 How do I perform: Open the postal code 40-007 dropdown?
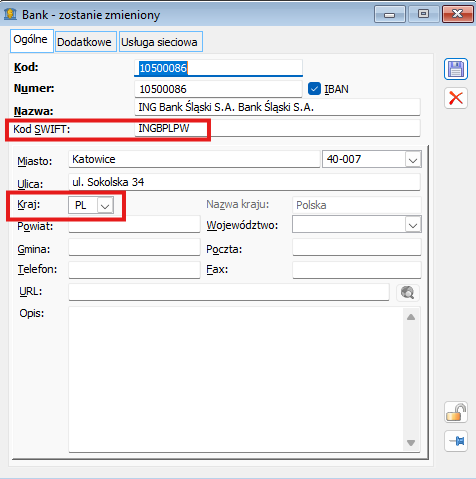pos(413,160)
